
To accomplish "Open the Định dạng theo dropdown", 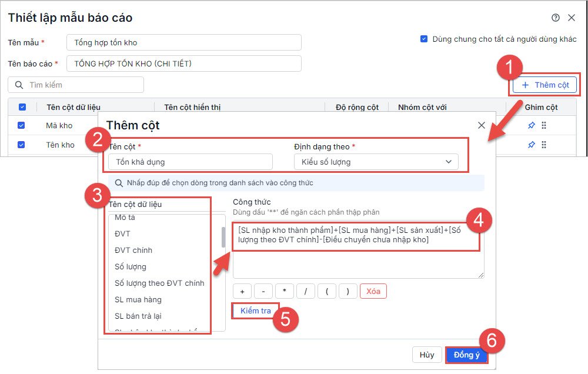I will pos(376,162).
